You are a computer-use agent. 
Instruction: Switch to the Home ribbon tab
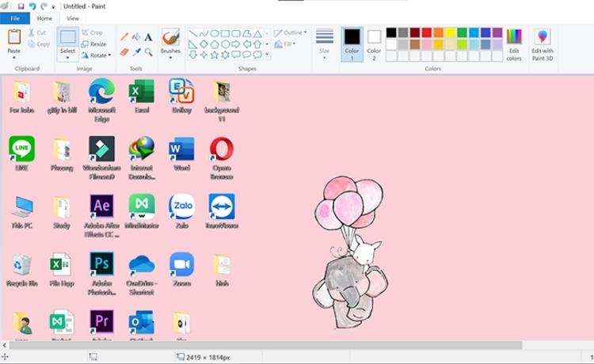(44, 18)
